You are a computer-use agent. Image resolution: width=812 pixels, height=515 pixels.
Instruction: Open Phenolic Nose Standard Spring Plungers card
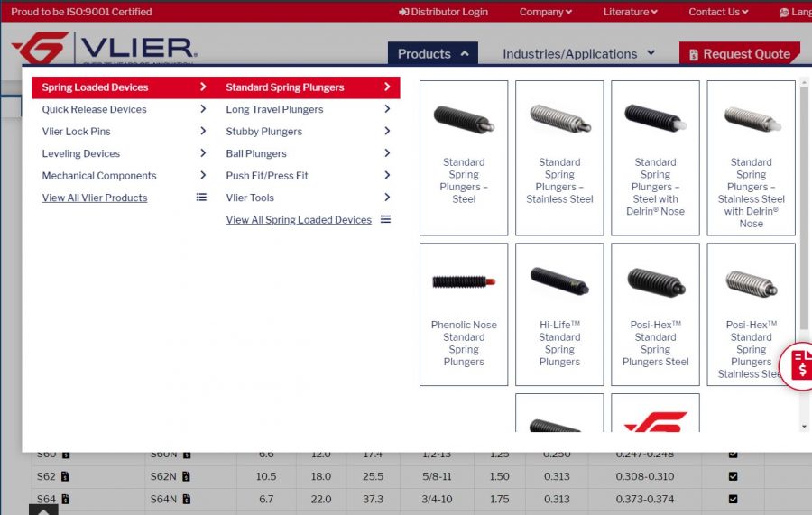tap(464, 314)
